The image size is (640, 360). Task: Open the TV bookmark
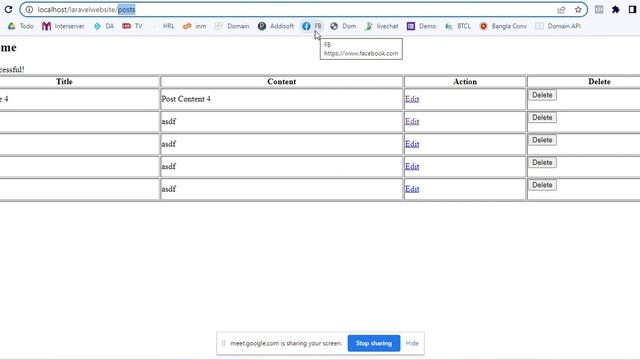(x=132, y=26)
